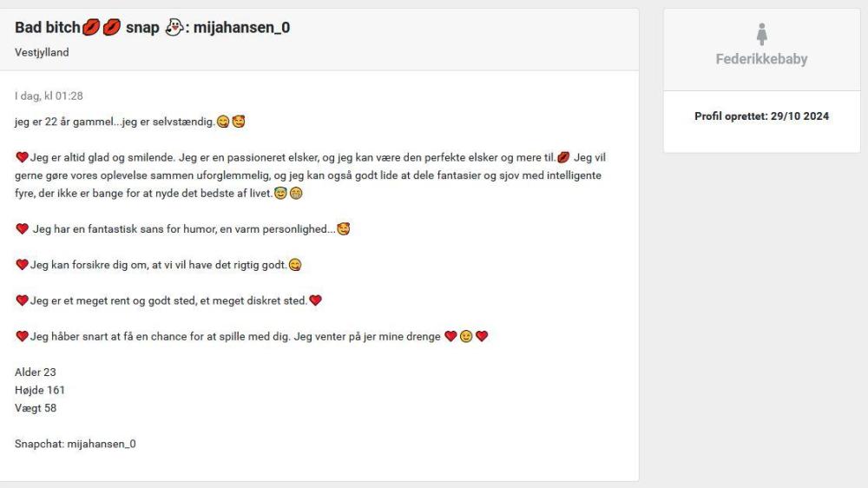Click the heart-eyes emoji after 'varm personlighed...'
The image size is (868, 488).
[343, 228]
